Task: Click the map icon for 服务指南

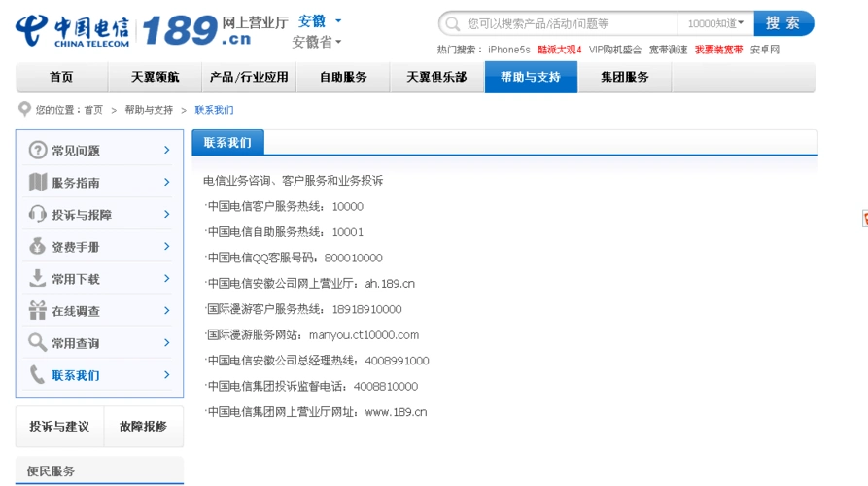Action: (x=38, y=182)
